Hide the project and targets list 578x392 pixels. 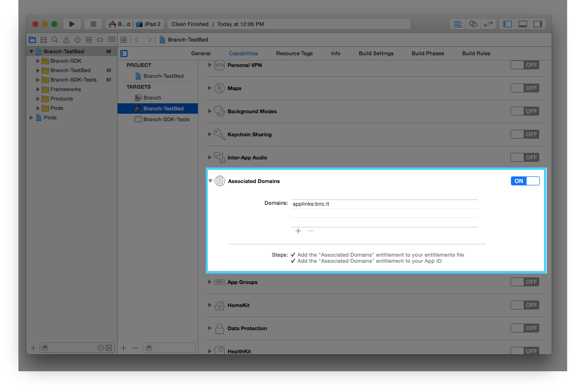(124, 53)
